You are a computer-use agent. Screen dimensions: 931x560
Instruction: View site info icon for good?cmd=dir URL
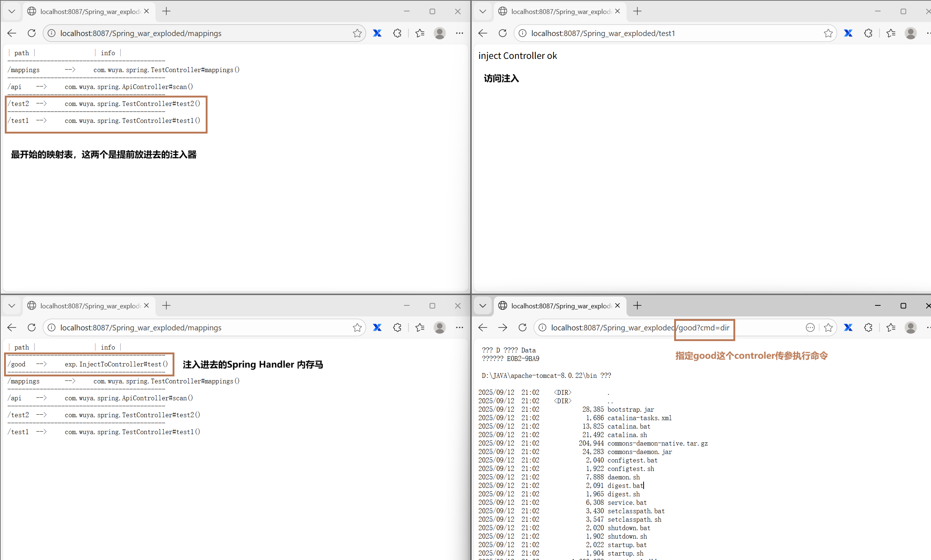click(542, 327)
